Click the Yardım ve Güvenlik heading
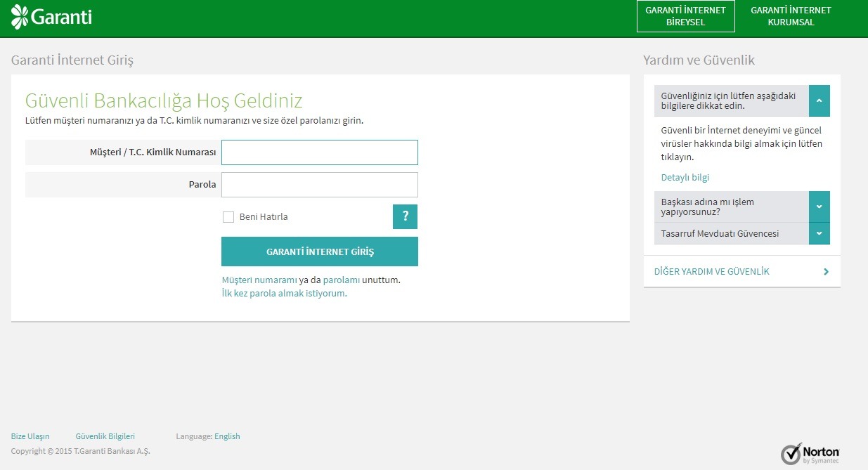Image resolution: width=868 pixels, height=470 pixels. [699, 60]
